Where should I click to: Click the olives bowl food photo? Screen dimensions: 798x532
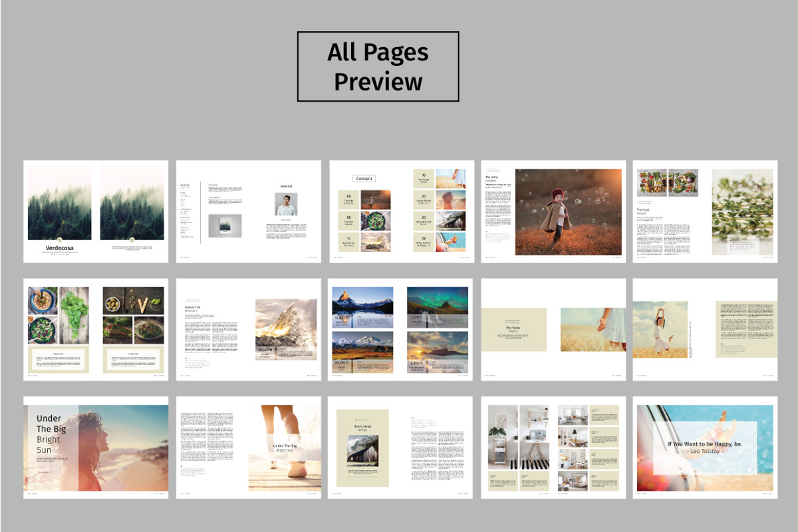coord(133,301)
